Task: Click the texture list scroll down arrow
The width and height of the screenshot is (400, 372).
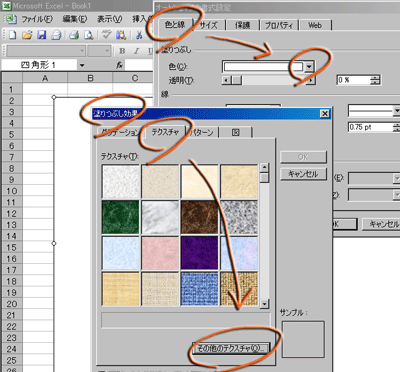Action: (x=265, y=303)
